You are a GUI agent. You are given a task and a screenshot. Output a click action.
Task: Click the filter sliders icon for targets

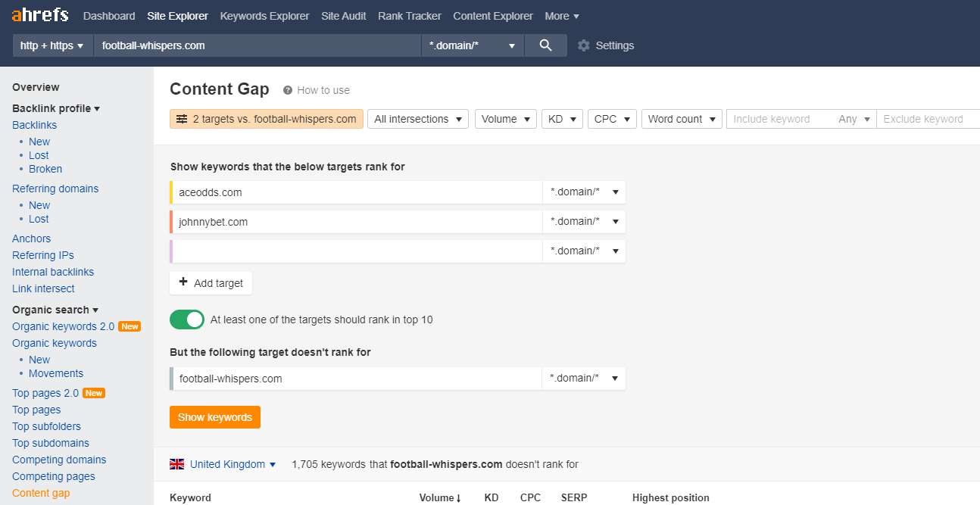point(182,119)
